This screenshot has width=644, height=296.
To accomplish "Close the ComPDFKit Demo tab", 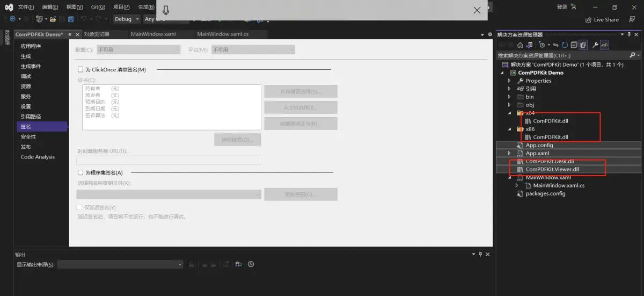I will click(x=78, y=34).
